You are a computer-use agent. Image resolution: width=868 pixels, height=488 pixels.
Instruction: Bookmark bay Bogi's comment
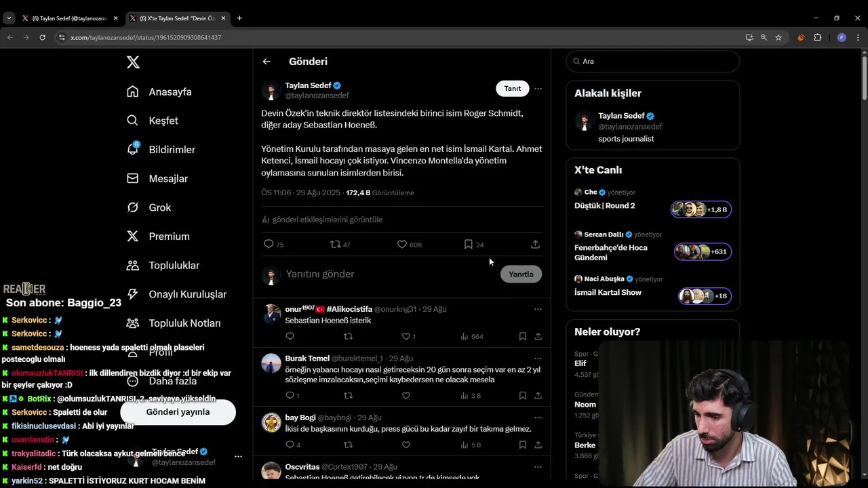coord(523,445)
